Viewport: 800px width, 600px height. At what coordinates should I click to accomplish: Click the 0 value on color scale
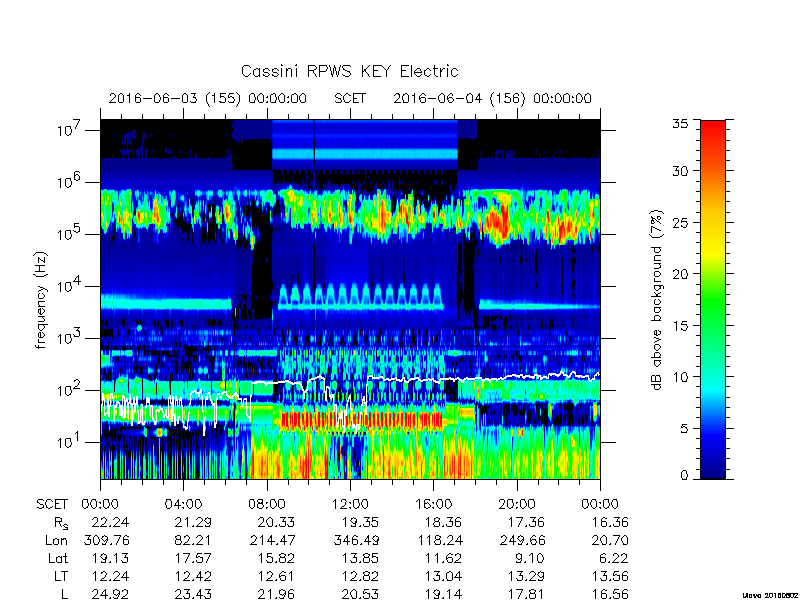click(684, 475)
